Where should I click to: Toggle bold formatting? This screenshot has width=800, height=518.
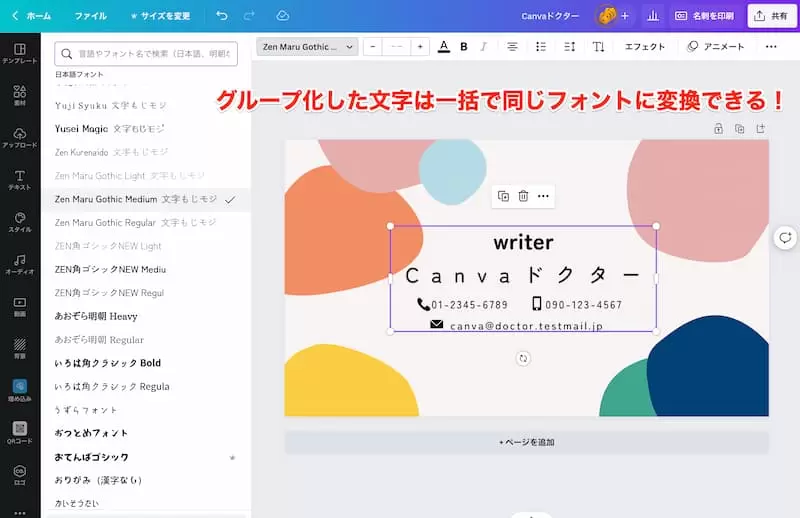click(464, 47)
